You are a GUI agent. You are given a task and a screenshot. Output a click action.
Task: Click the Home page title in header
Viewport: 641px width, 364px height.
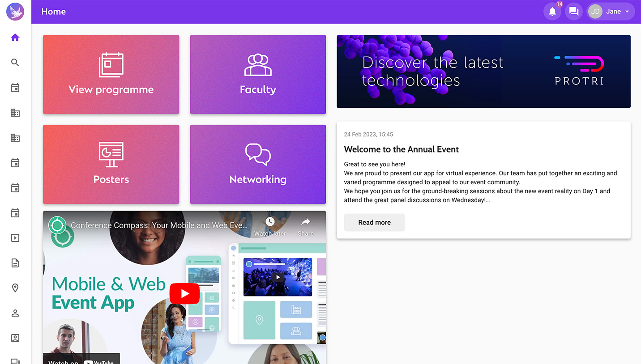pos(53,12)
